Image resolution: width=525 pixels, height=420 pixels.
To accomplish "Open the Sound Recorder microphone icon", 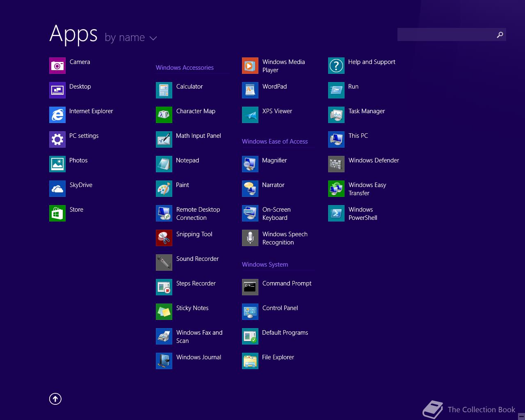I will pos(164,262).
